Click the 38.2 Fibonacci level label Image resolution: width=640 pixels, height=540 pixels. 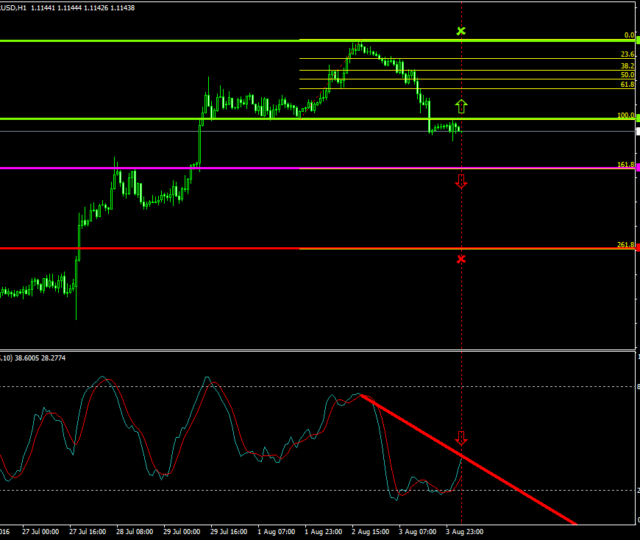click(x=627, y=65)
